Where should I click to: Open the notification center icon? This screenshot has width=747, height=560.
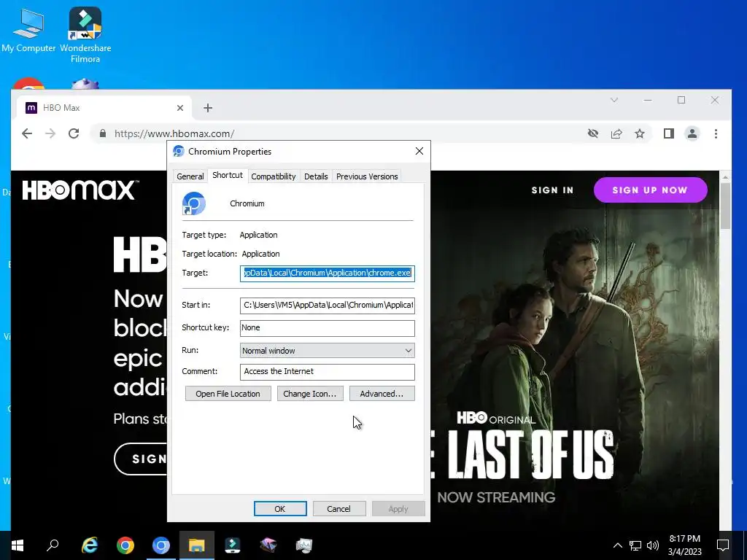[x=723, y=545]
